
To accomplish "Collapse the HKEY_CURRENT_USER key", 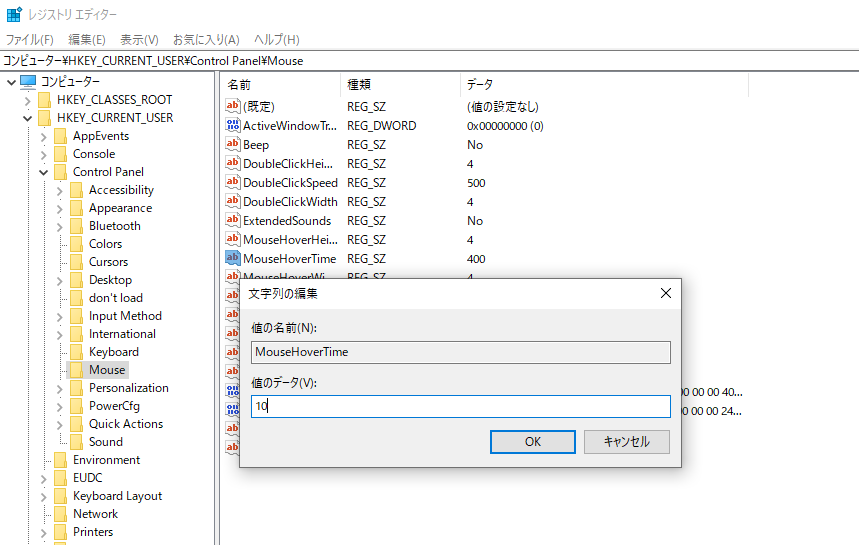I will coord(27,118).
